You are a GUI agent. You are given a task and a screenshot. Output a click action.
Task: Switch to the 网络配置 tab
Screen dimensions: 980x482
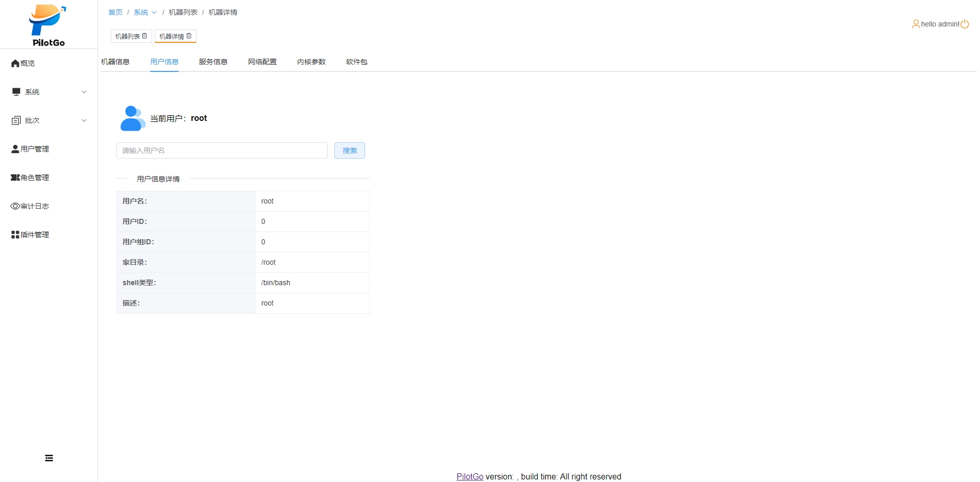coord(262,62)
